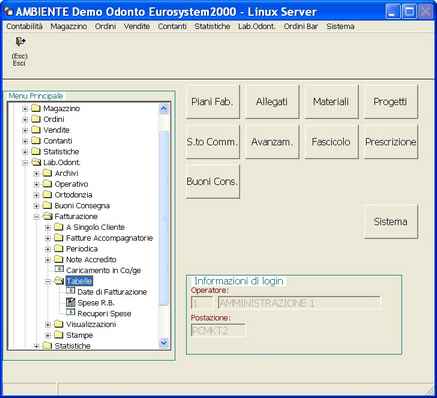The width and height of the screenshot is (437, 398).
Task: Click the open Lab.Odont. folder icon
Action: click(x=36, y=162)
